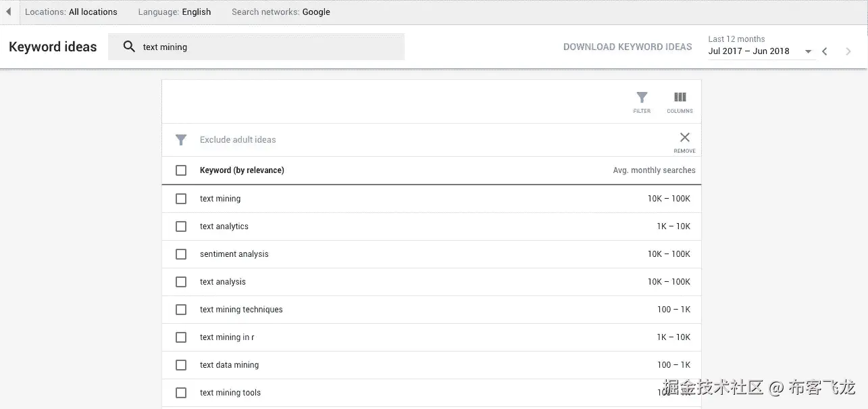Click the funnel icon beside Exclude adult ideas

181,140
